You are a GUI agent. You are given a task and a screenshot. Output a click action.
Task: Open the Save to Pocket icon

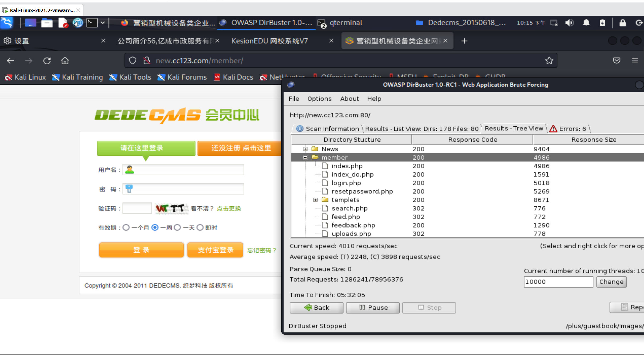[x=617, y=60]
